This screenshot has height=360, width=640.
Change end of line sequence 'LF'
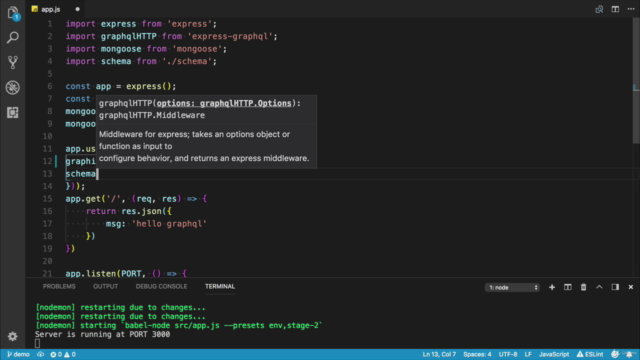coord(528,354)
